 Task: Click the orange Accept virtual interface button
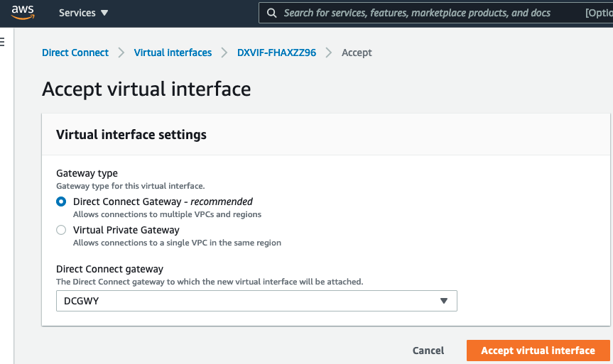pos(538,351)
